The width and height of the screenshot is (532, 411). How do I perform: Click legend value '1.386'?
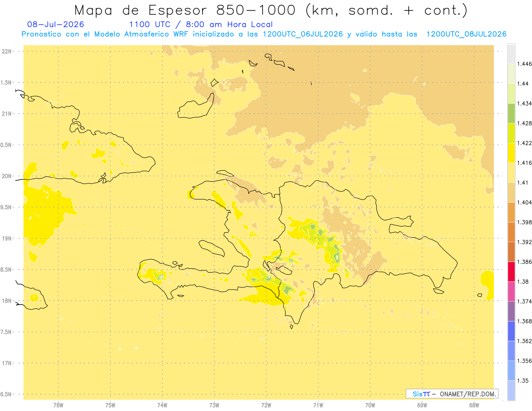(x=524, y=262)
